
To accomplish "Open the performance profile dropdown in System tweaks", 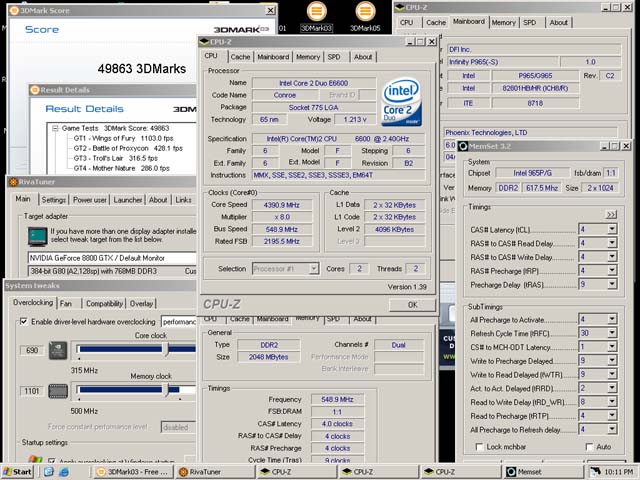I will click(x=179, y=322).
